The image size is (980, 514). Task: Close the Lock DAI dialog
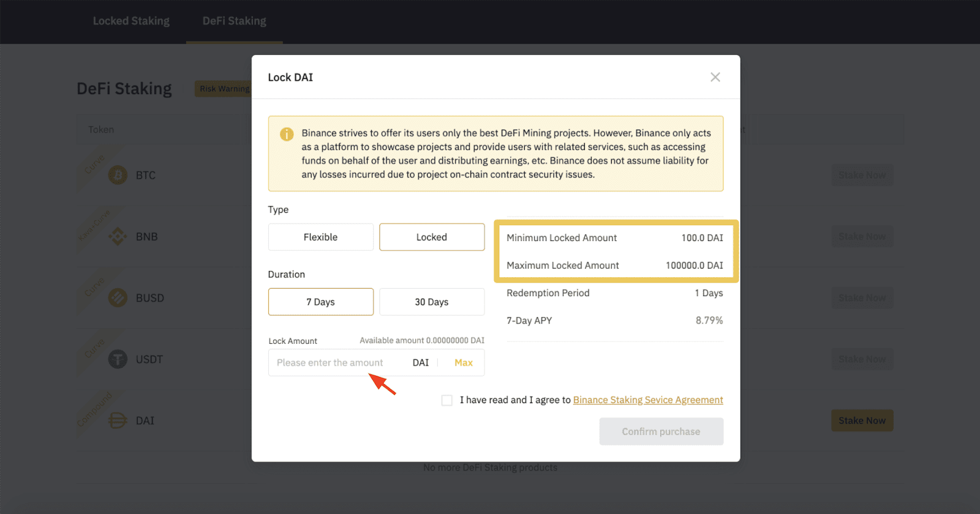tap(715, 77)
